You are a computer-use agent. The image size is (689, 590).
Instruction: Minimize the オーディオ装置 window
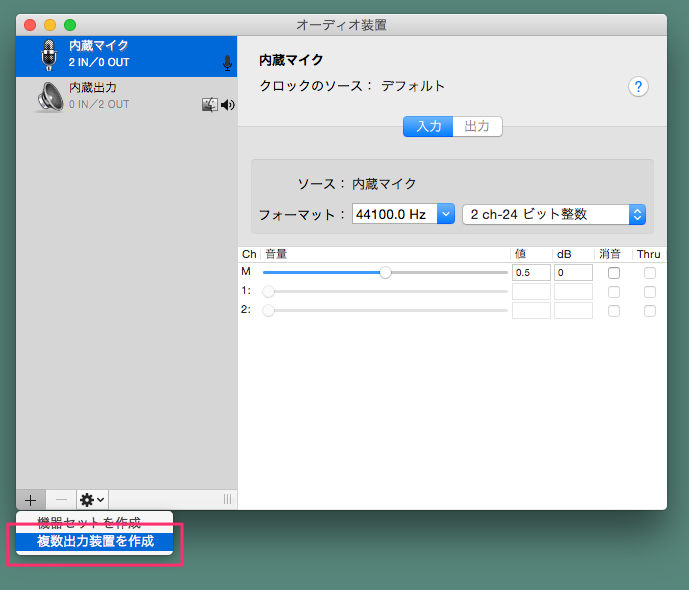pyautogui.click(x=50, y=25)
